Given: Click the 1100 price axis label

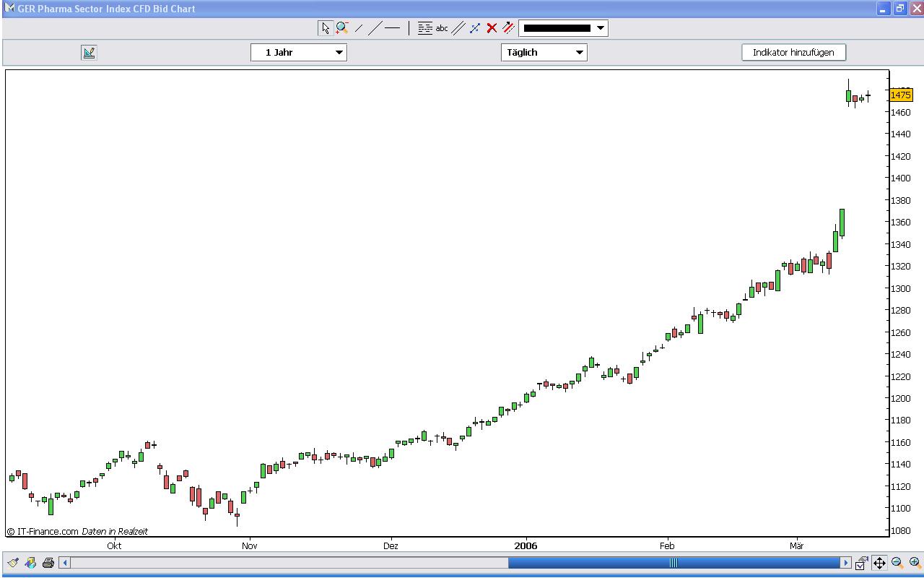Looking at the screenshot, I should (x=900, y=509).
